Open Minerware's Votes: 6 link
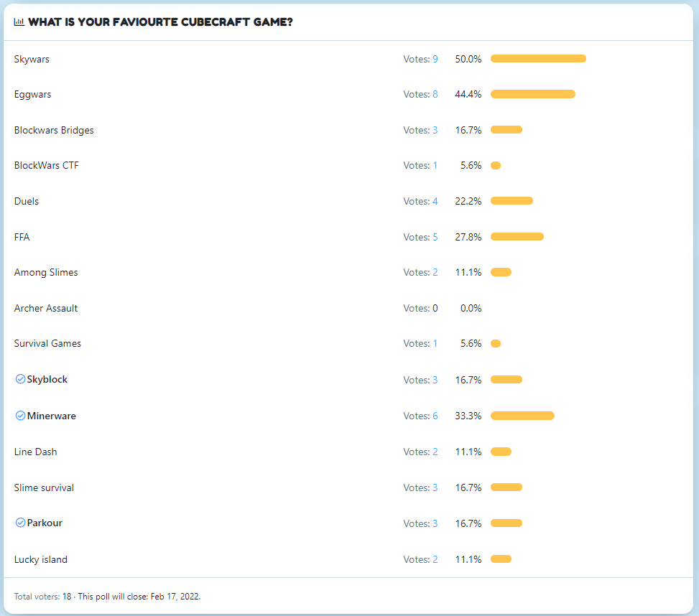The image size is (699, 616). [420, 416]
